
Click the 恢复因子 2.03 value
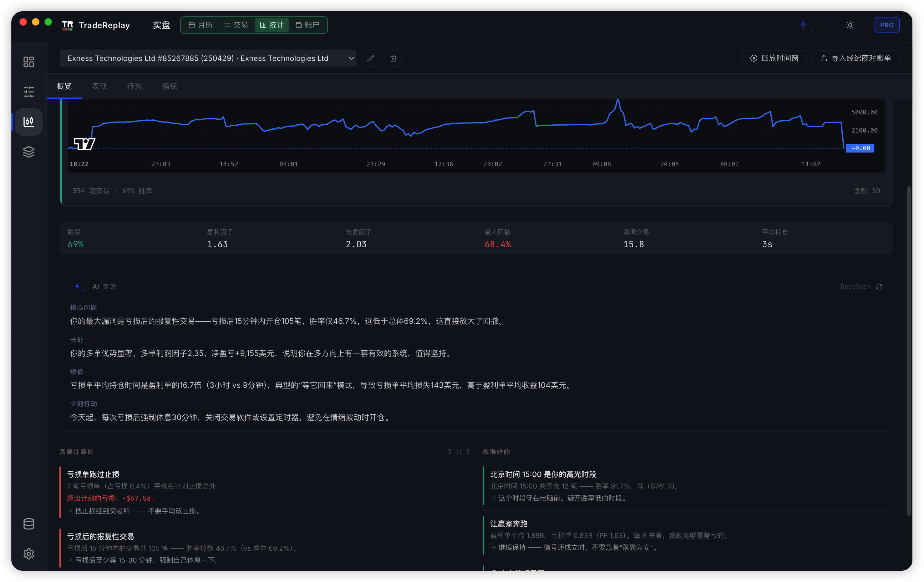[356, 244]
